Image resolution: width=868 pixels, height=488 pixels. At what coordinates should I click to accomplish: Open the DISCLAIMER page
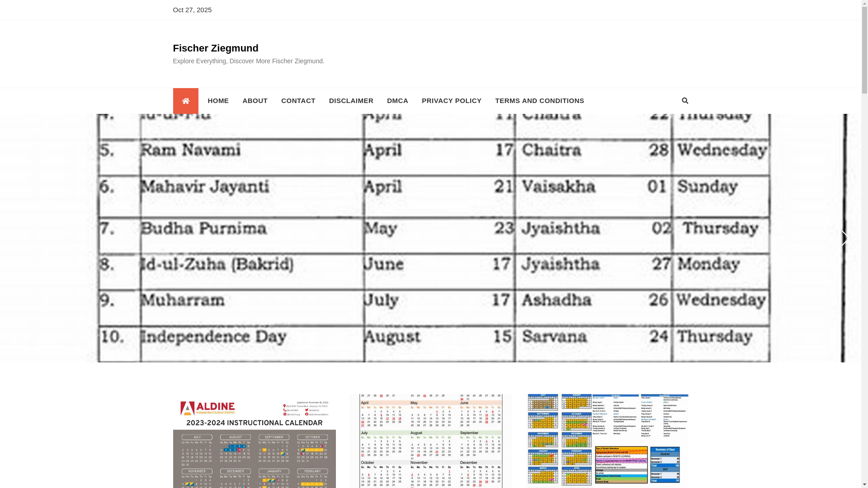(351, 101)
